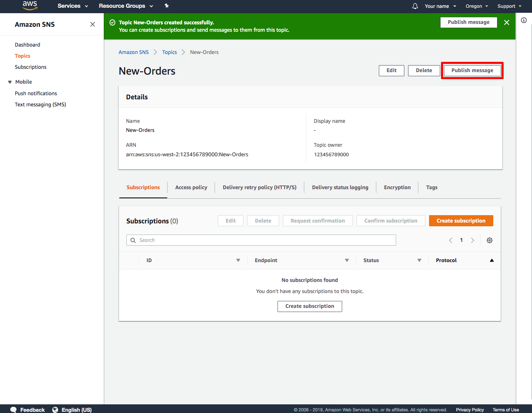The image size is (532, 413).
Task: Click the Request confirmation button
Action: coord(317,221)
